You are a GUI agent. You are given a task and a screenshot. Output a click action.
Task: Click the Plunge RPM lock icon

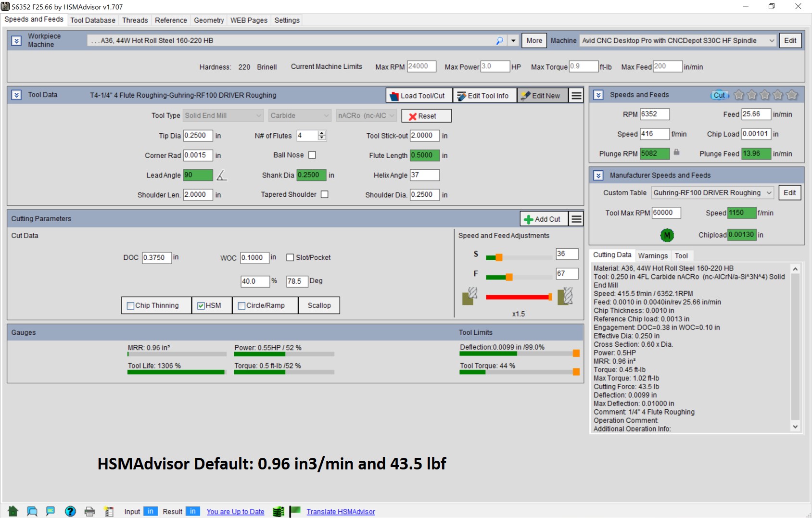click(676, 152)
